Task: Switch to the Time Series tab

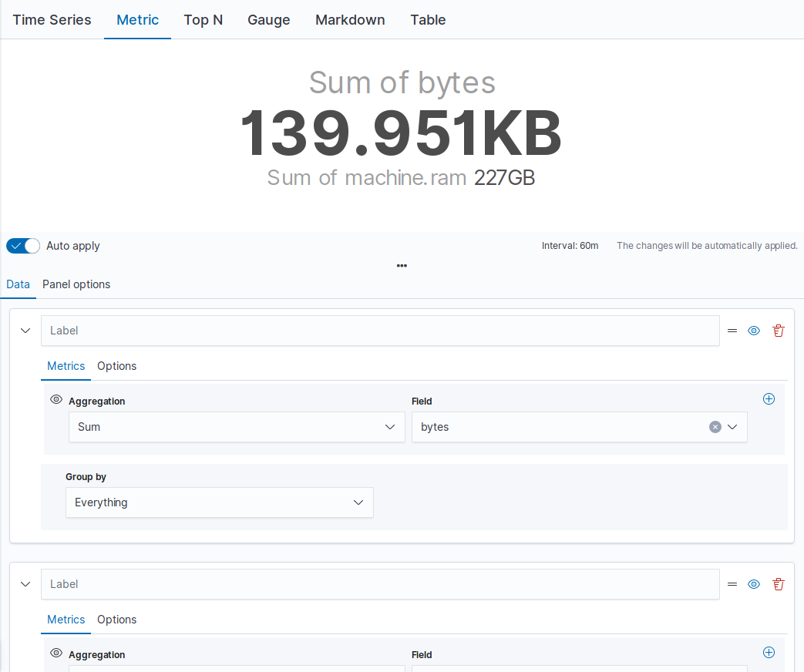Action: click(52, 20)
